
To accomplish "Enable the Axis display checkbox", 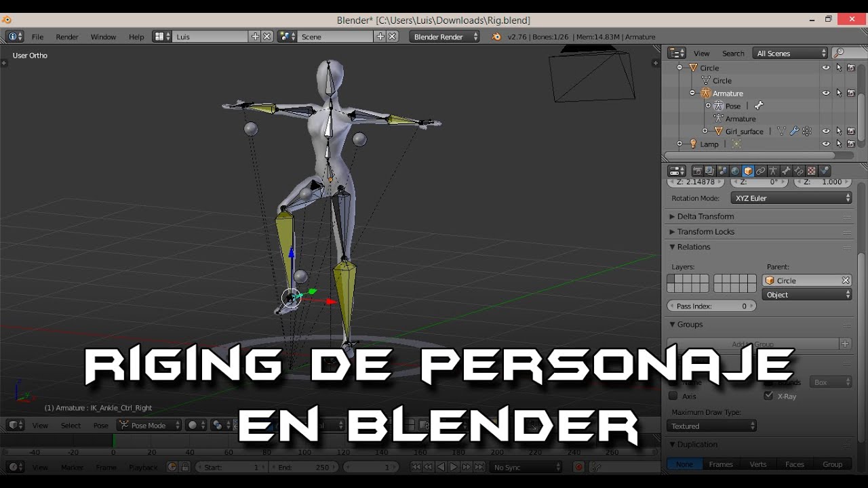I will point(673,396).
